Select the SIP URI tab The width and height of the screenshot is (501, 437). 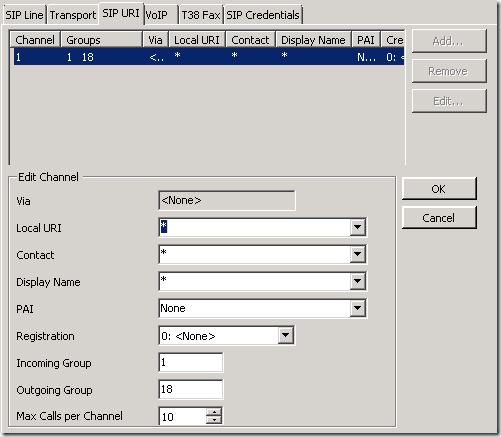coord(121,13)
